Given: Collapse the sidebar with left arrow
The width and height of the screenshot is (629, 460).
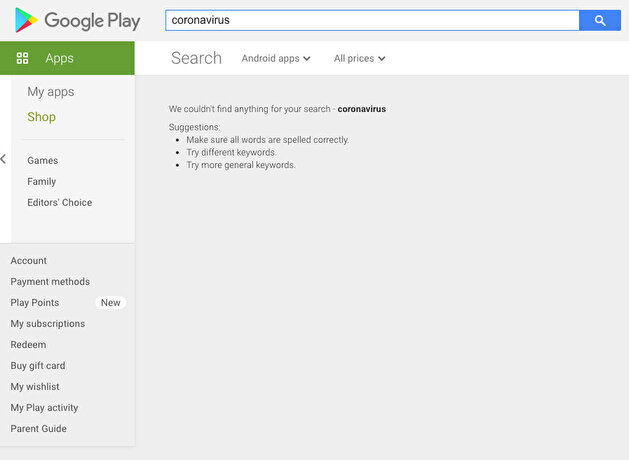Looking at the screenshot, I should tap(4, 159).
